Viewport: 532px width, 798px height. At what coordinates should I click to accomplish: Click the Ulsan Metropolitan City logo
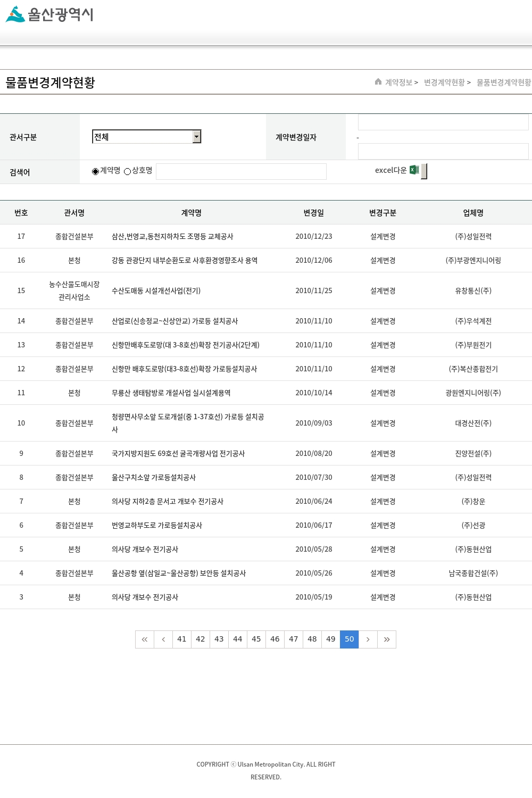(x=49, y=14)
